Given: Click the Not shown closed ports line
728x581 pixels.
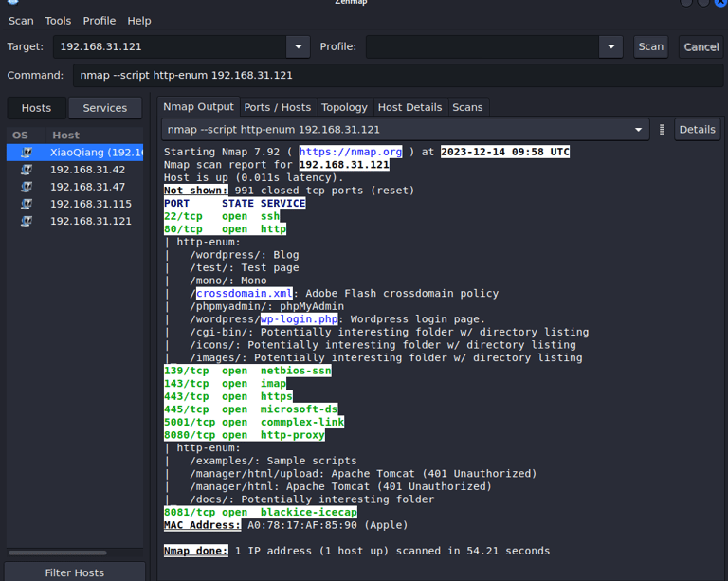Looking at the screenshot, I should (x=289, y=191).
